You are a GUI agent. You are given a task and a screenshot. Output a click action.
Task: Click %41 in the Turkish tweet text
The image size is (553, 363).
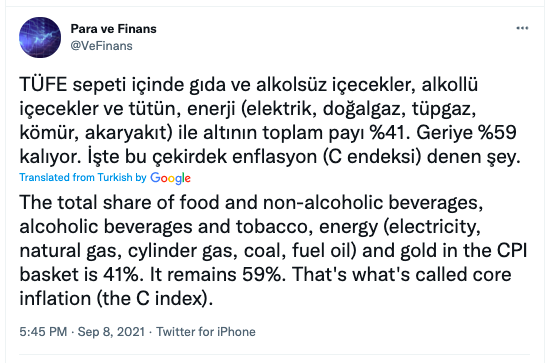[389, 133]
